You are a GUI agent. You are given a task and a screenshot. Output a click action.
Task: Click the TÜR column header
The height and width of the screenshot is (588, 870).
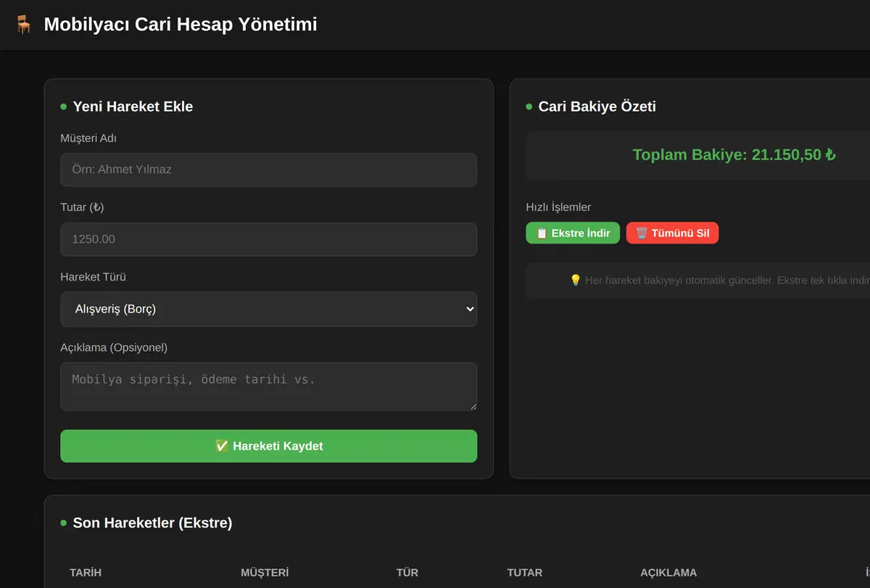click(x=407, y=573)
